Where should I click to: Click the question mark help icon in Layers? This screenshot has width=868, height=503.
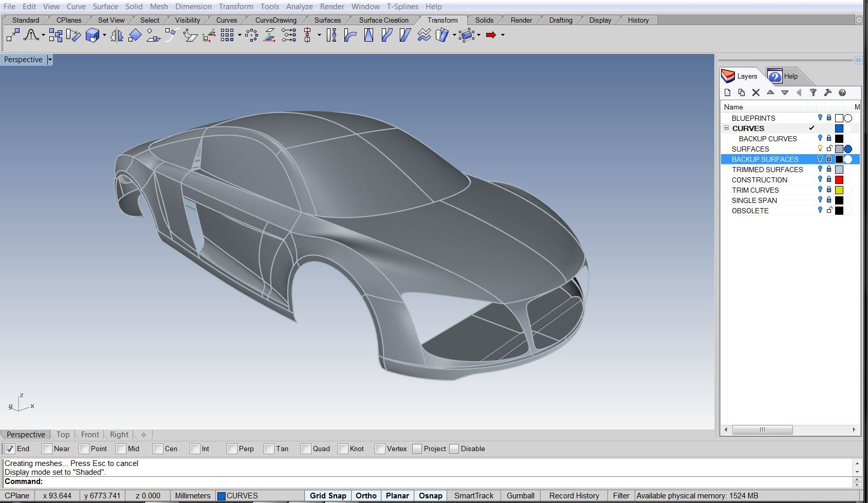[x=842, y=92]
